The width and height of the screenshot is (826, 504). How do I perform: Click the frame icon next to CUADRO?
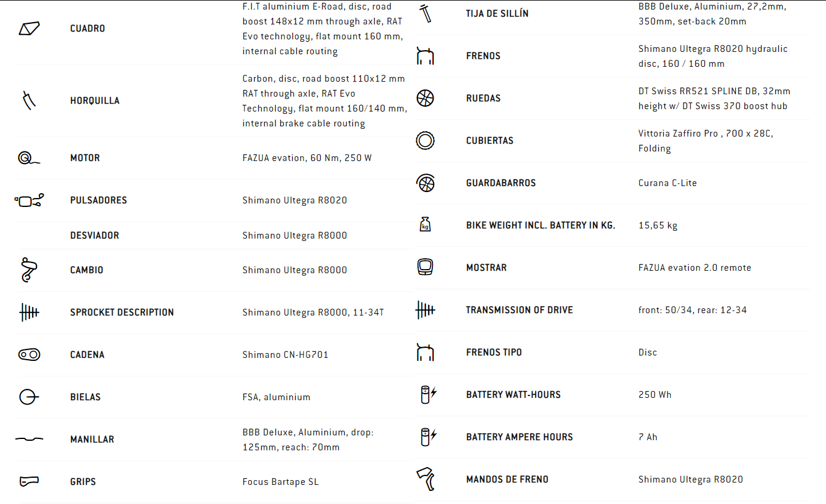tap(29, 28)
